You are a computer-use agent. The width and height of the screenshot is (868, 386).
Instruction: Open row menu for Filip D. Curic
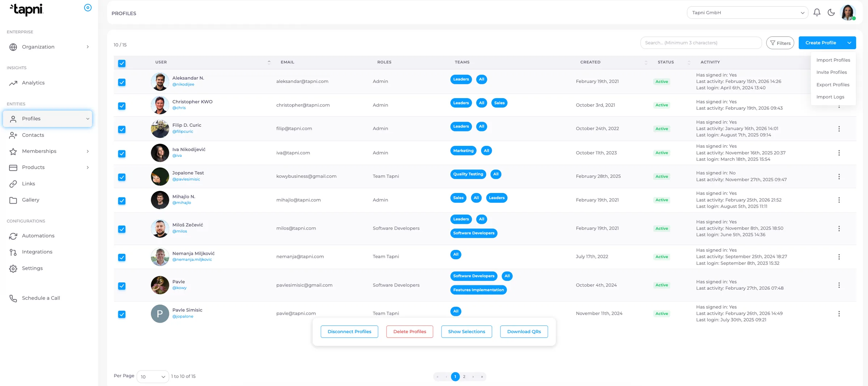point(839,129)
